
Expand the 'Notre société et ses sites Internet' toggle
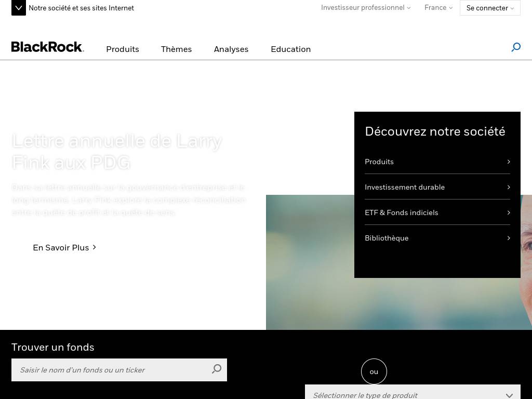click(19, 8)
